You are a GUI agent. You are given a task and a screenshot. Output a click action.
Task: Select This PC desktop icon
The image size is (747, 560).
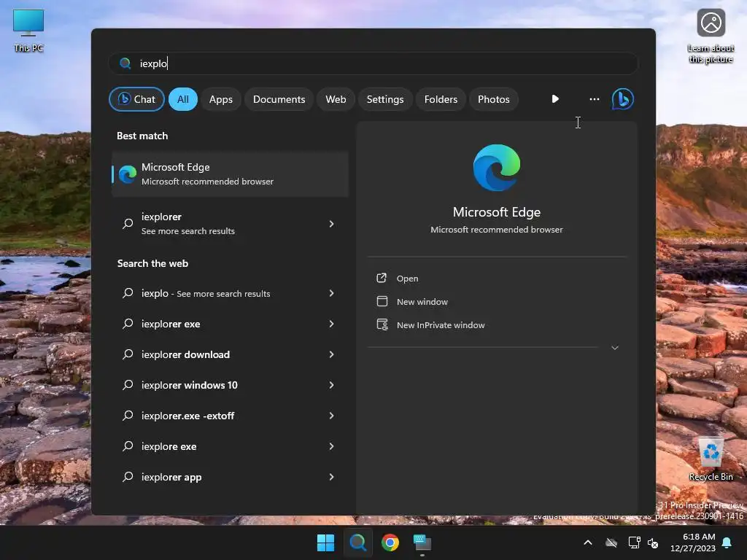pos(28,31)
